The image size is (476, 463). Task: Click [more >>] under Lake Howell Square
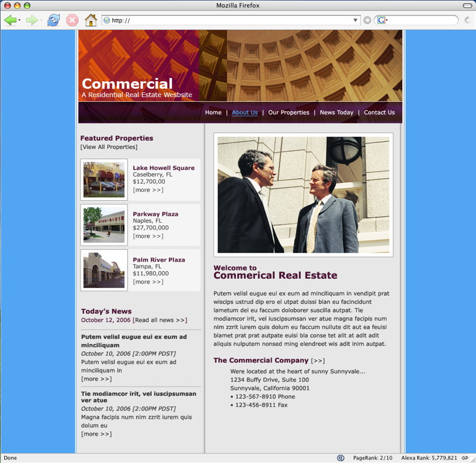click(x=148, y=190)
